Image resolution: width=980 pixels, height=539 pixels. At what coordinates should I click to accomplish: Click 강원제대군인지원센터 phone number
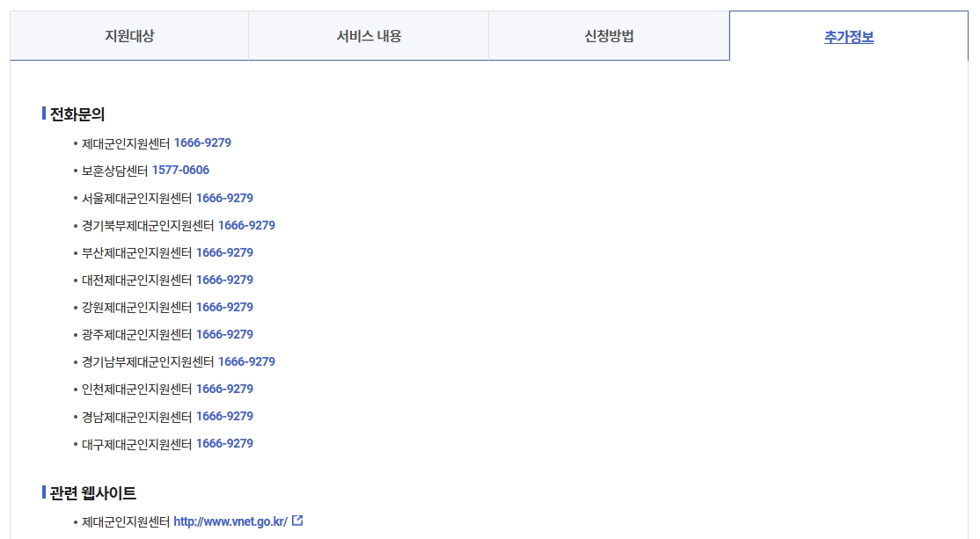tap(224, 307)
